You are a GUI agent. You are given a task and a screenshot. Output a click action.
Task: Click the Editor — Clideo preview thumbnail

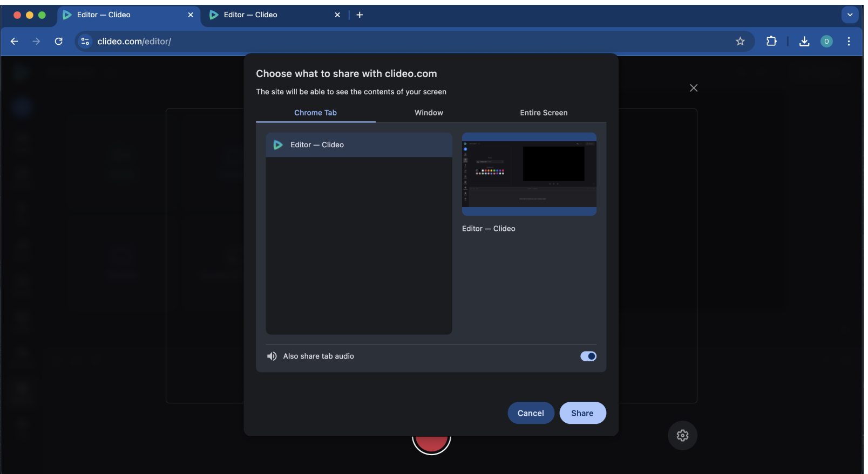point(529,174)
